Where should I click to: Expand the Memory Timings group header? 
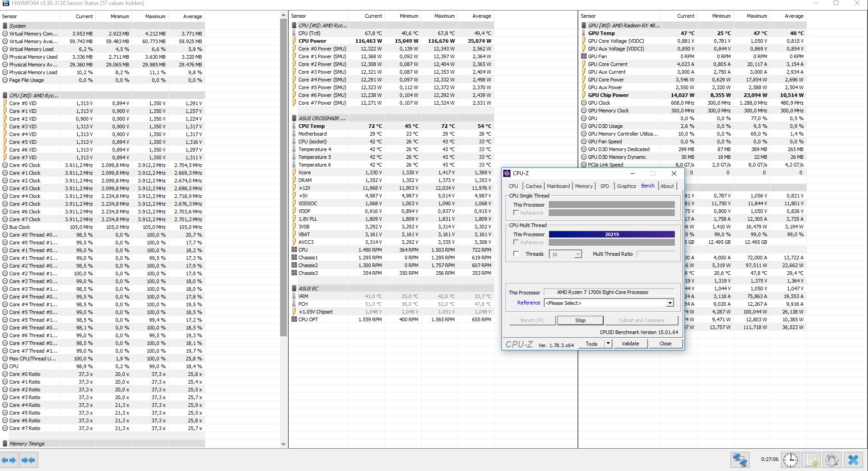coord(102,444)
